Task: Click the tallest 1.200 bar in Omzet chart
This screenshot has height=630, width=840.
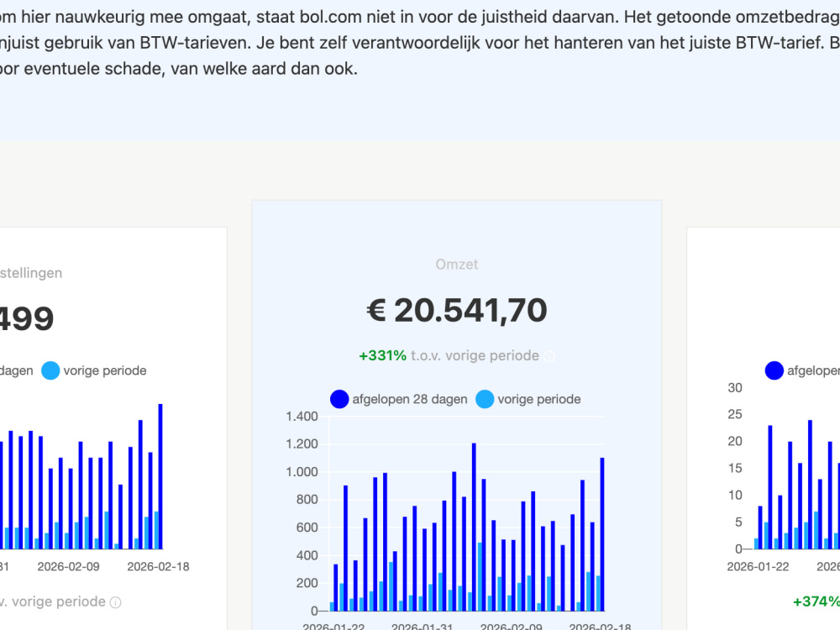Action: [474, 528]
